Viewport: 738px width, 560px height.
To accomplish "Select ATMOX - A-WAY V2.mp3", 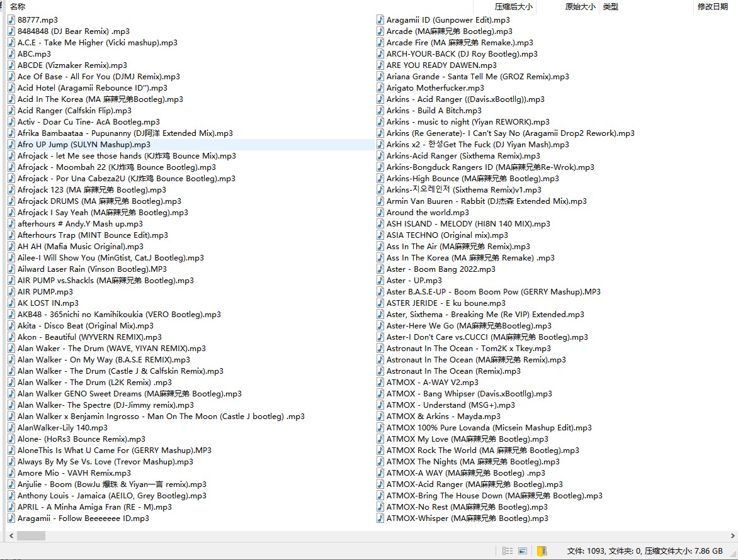I will tap(432, 382).
